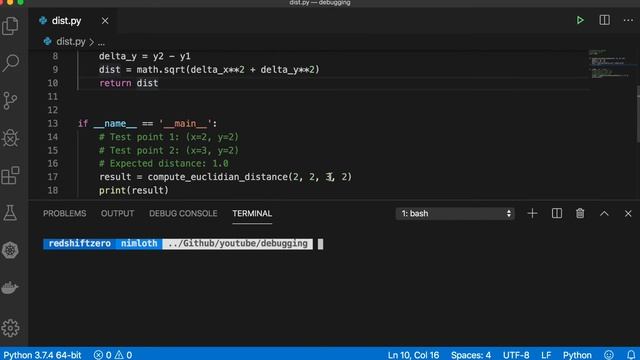Run Python file with green play button
This screenshot has height=360, width=640.
coord(580,20)
